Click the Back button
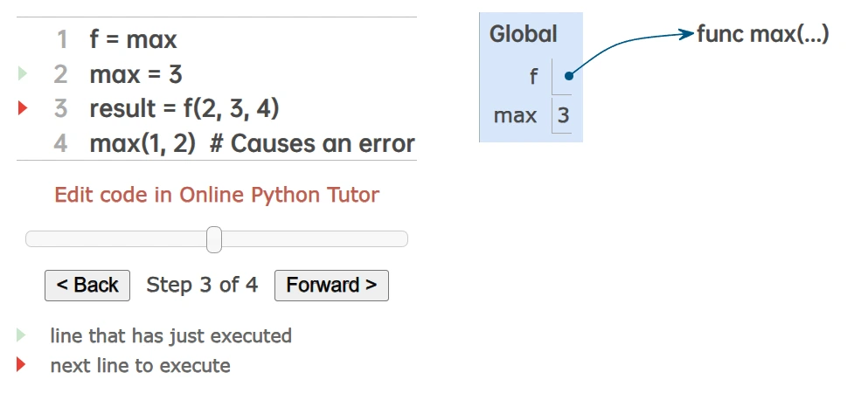868x393 pixels. [x=87, y=286]
